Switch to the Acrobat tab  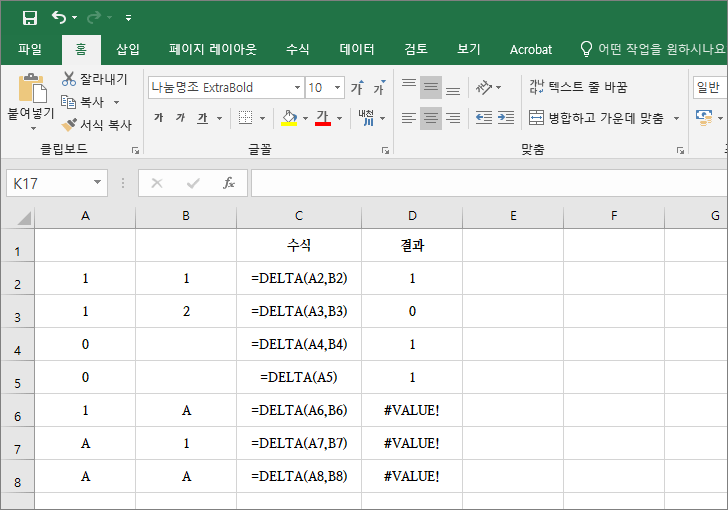[x=531, y=49]
